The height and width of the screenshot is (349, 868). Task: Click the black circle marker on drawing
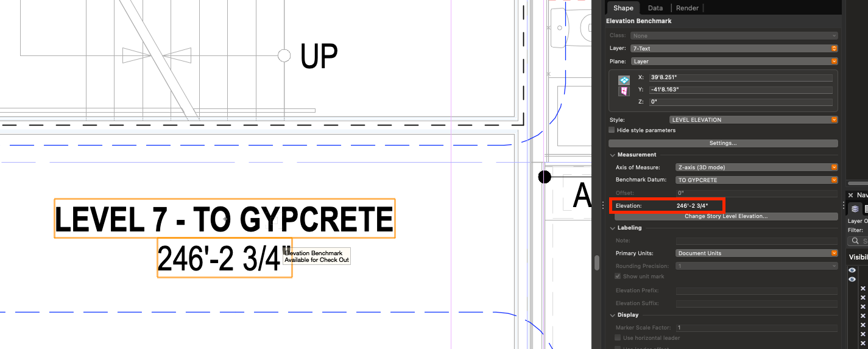(x=545, y=177)
